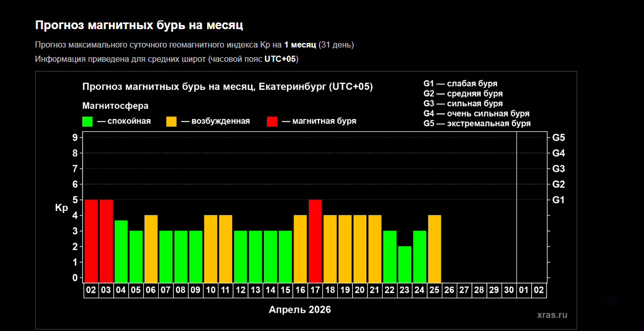
Task: Click the green 'спокойная' legend swatch
Action: [87, 122]
